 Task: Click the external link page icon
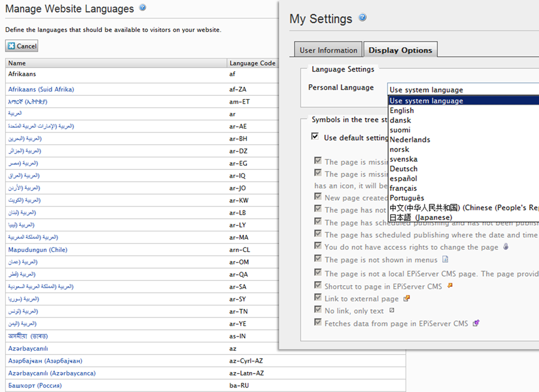(x=406, y=298)
